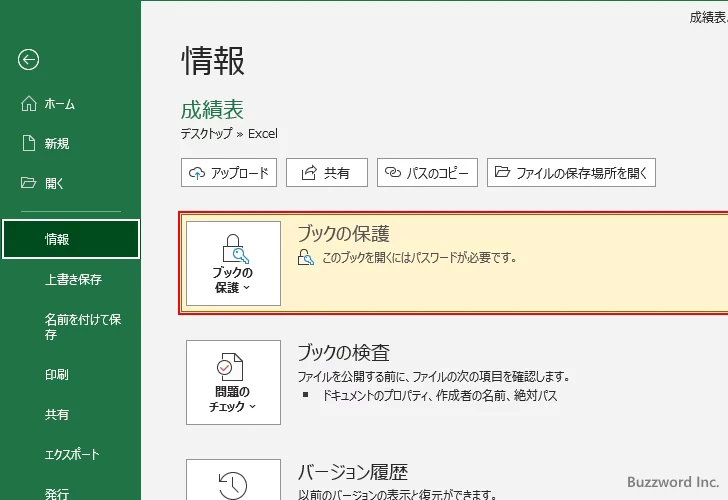Screen dimensions: 728x500
Task: Click the パスのコピー button
Action: point(427,173)
